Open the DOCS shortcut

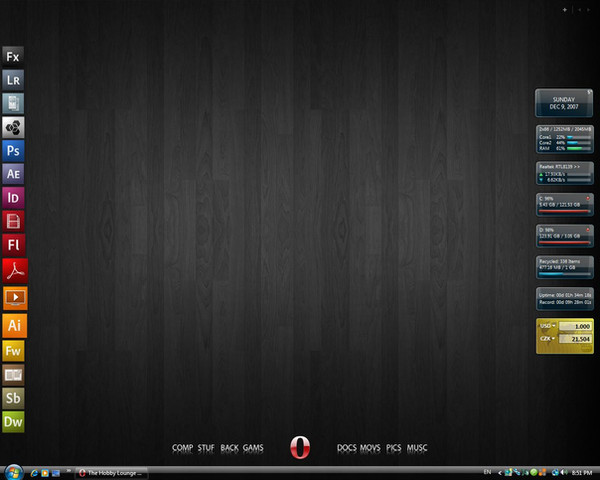[x=346, y=448]
